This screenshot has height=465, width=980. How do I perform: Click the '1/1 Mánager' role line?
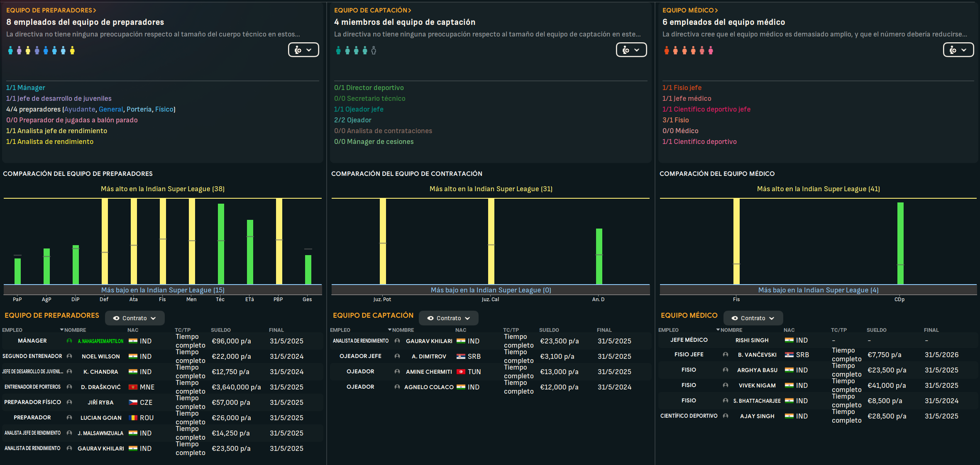(26, 88)
